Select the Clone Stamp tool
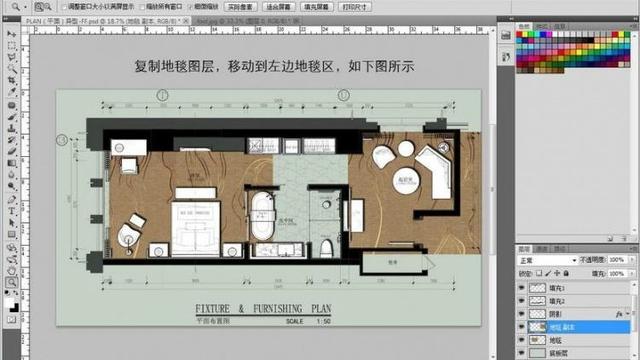The height and width of the screenshot is (360, 640). (11, 128)
